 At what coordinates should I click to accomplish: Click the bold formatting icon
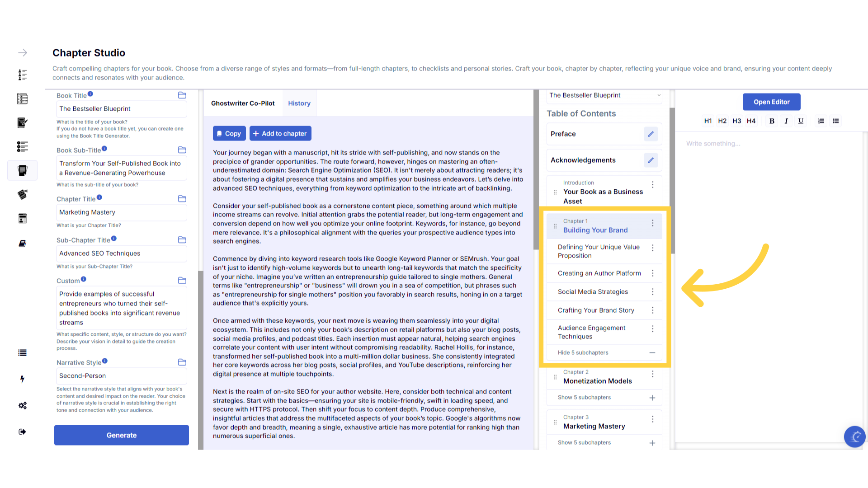[x=772, y=121]
